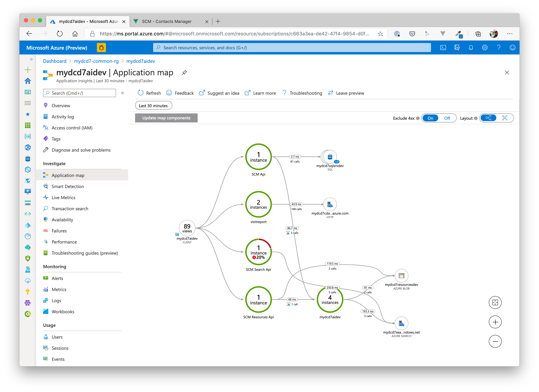Click the Layout info icon

pyautogui.click(x=476, y=118)
